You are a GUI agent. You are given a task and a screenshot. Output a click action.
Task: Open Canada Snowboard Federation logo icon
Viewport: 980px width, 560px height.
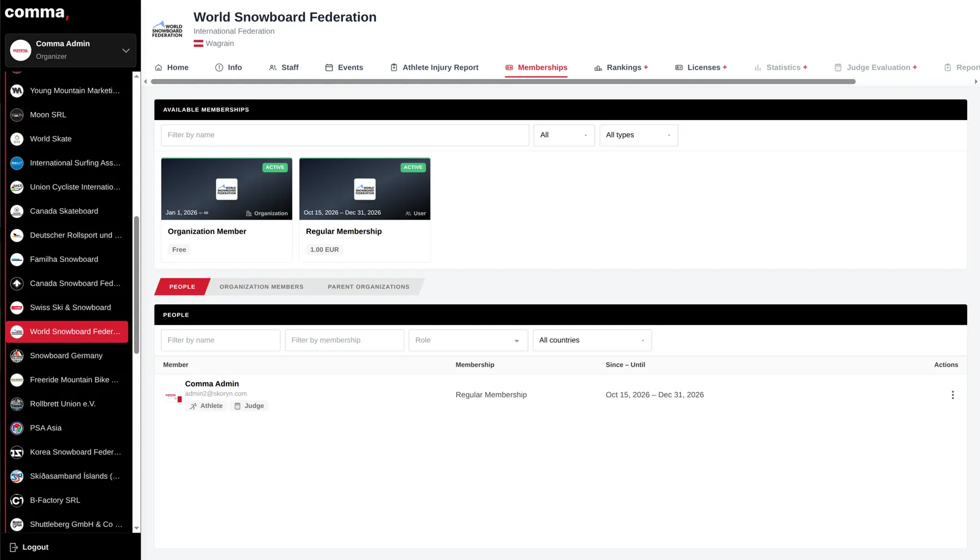point(17,283)
